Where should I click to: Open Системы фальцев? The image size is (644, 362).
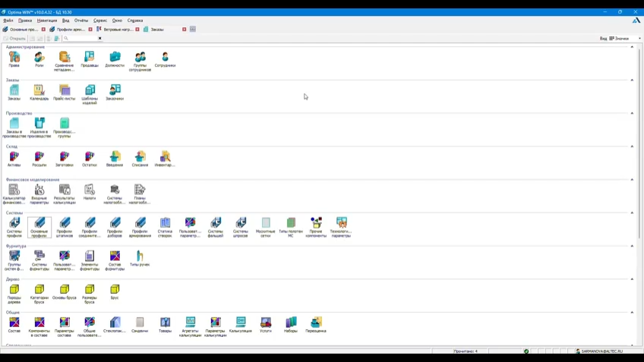pos(215,228)
